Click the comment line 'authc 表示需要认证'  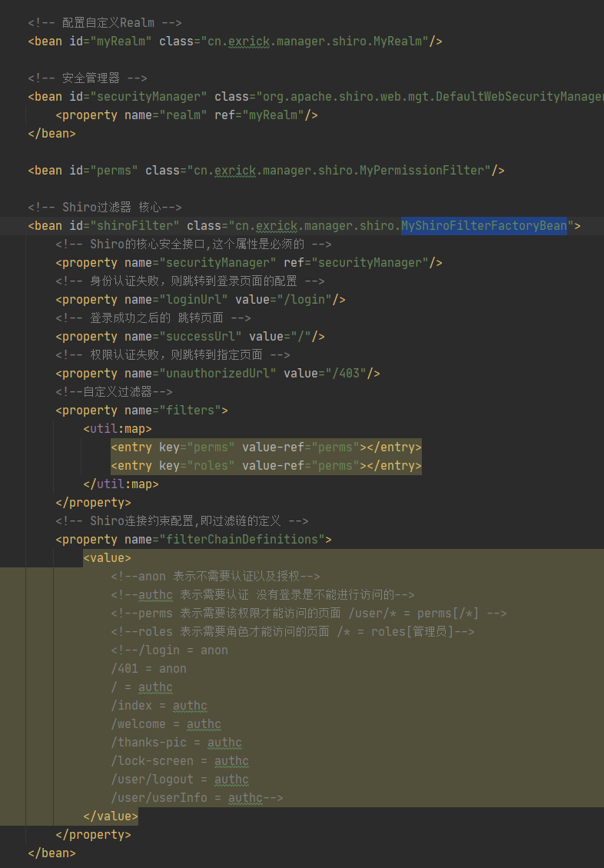tap(263, 594)
